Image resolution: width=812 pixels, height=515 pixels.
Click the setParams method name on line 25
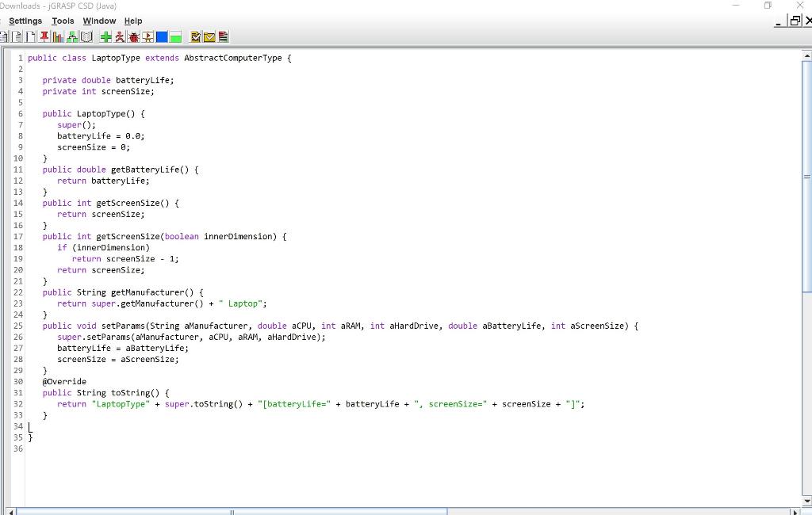coord(123,326)
